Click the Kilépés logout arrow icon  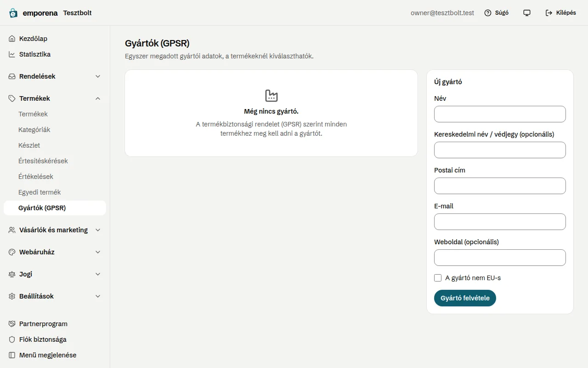549,13
